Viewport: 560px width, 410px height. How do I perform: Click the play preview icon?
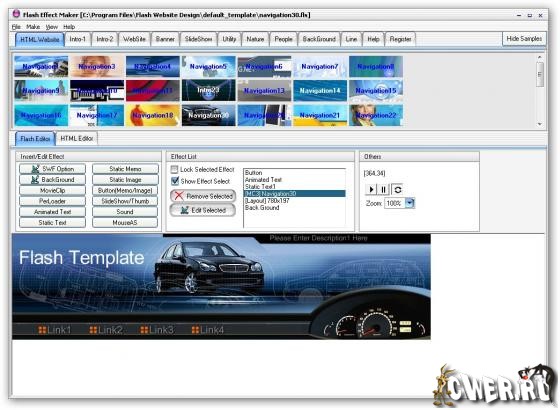coord(371,189)
